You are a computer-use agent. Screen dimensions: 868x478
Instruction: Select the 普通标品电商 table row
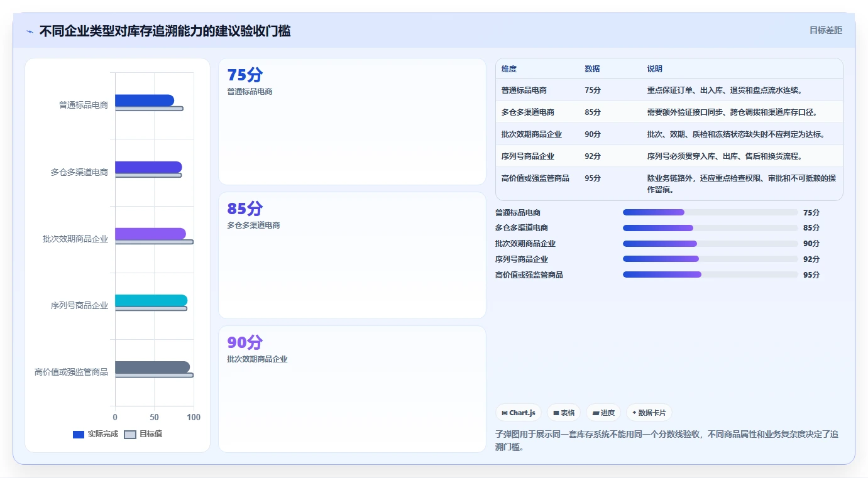[669, 90]
